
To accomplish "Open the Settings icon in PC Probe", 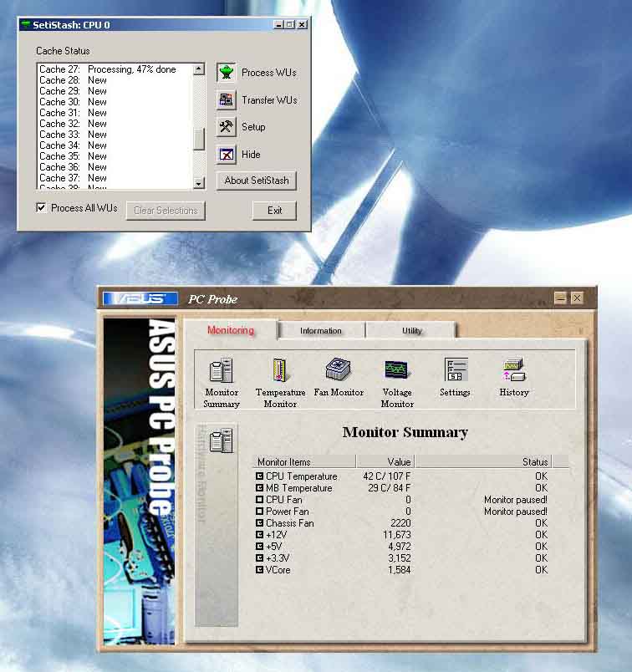I will (456, 370).
